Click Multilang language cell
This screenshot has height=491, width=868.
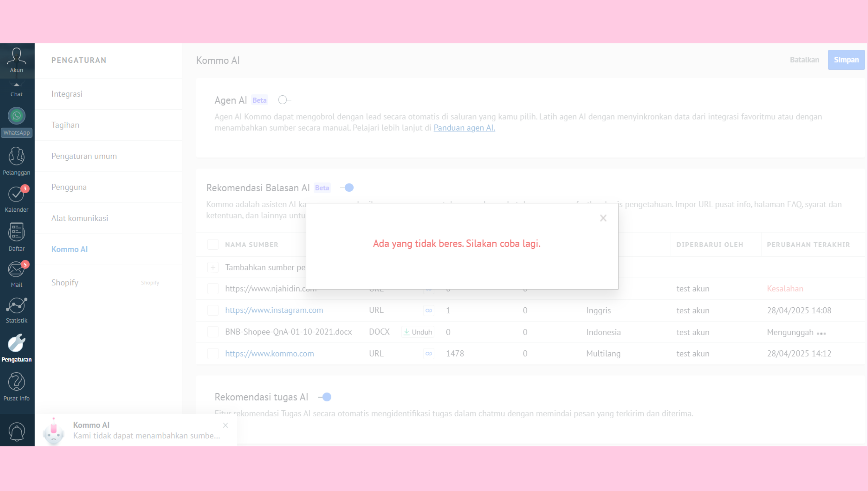603,354
